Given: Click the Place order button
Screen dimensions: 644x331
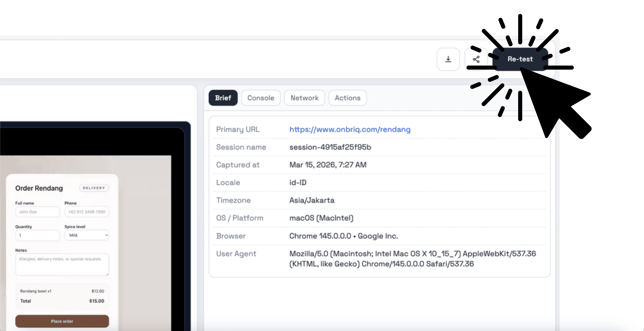Looking at the screenshot, I should click(62, 321).
